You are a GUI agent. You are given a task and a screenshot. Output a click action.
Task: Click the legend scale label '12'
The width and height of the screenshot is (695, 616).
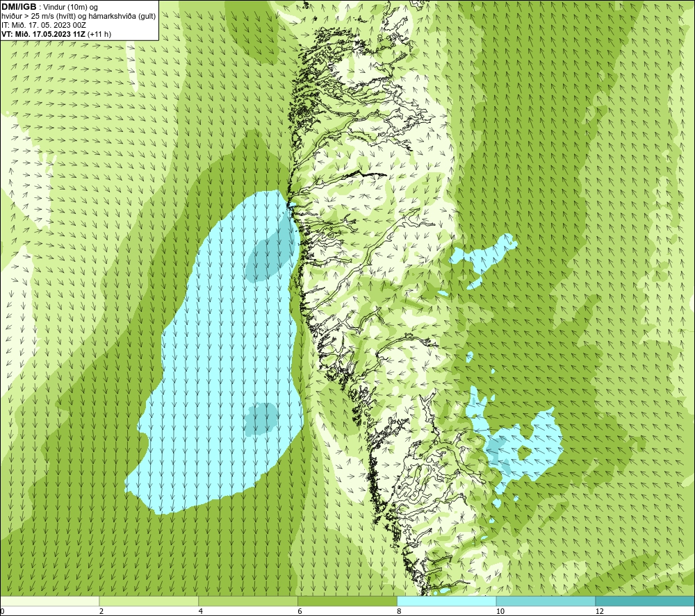pos(600,611)
